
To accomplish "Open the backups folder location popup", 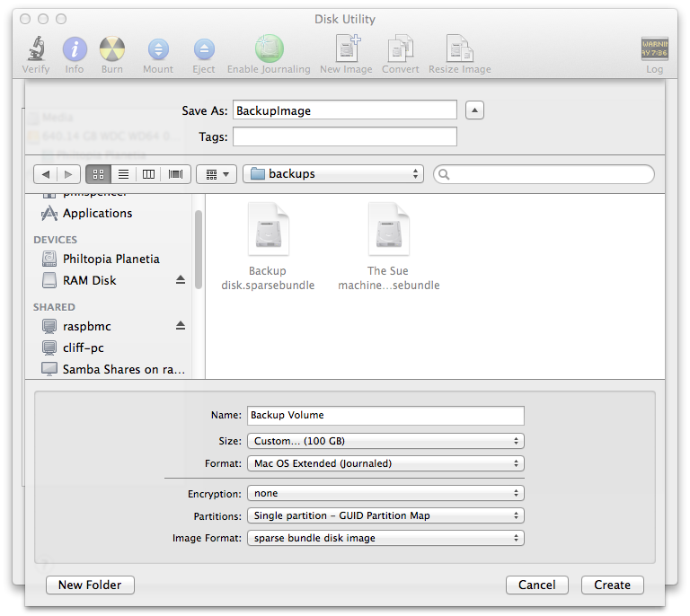I will [x=333, y=174].
